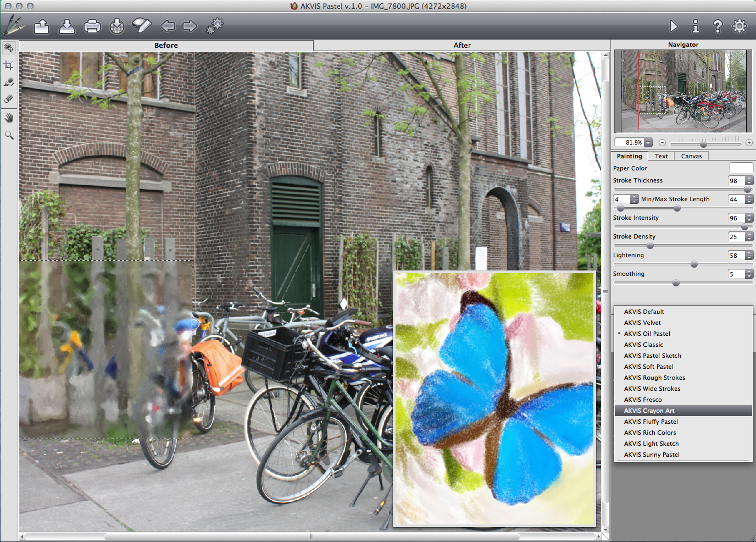Open the help question mark icon
Image resolution: width=756 pixels, height=542 pixels.
point(718,26)
